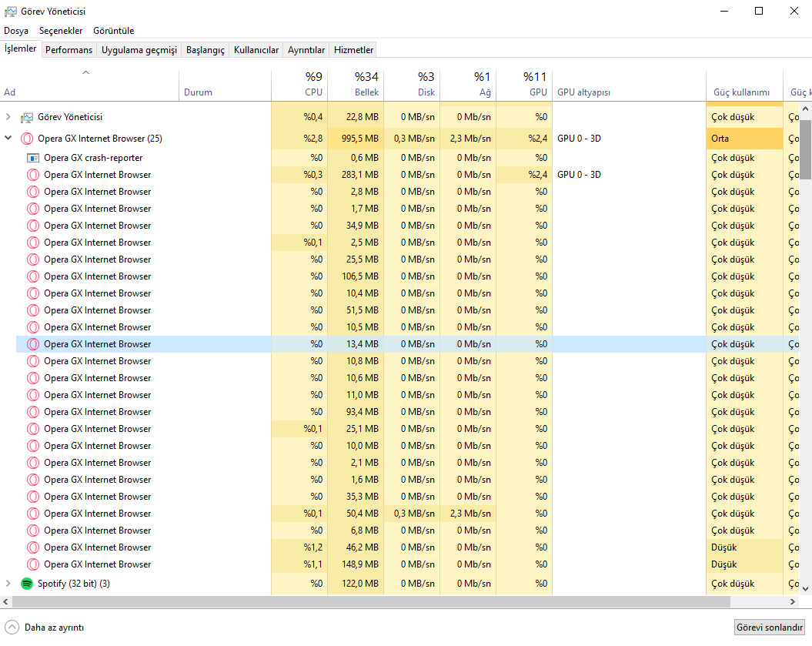Click the Opera GX crash-reporter icon
The width and height of the screenshot is (812, 646).
click(33, 158)
